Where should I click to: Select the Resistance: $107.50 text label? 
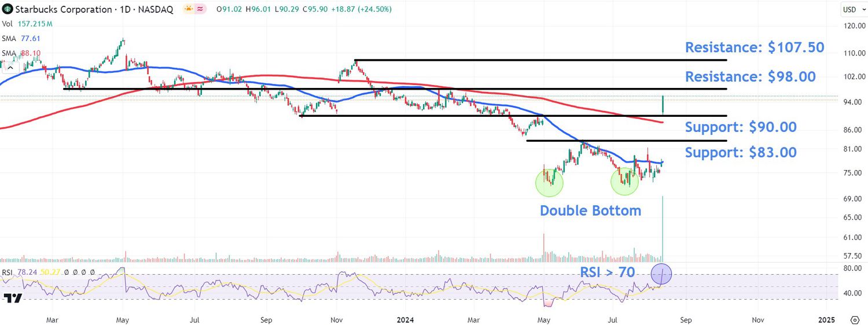tap(755, 47)
